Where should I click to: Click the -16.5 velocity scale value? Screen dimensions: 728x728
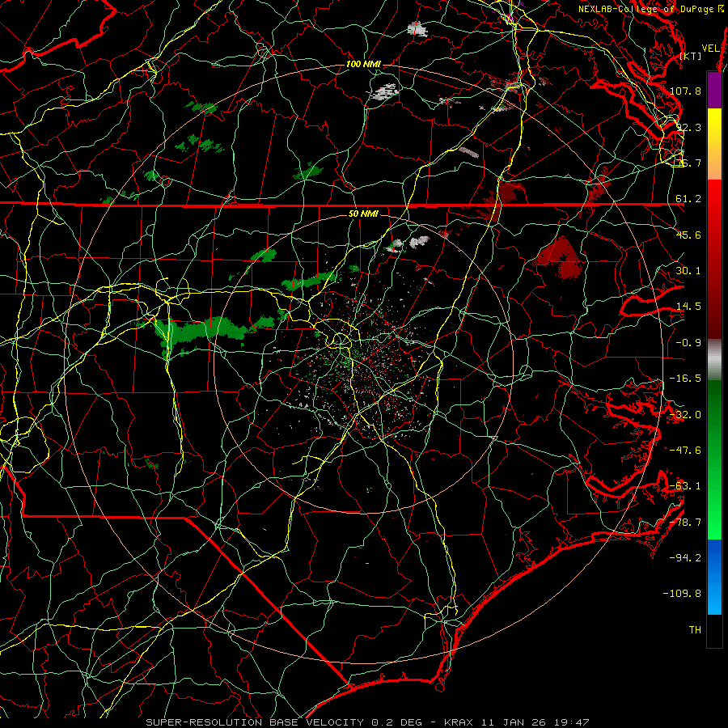click(x=685, y=379)
